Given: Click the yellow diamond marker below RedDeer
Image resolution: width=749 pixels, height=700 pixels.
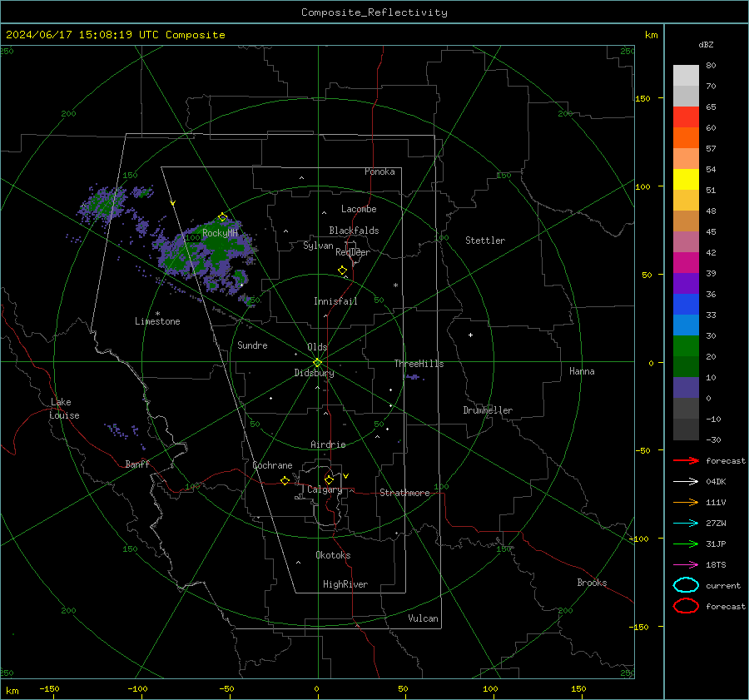Looking at the screenshot, I should tap(343, 271).
